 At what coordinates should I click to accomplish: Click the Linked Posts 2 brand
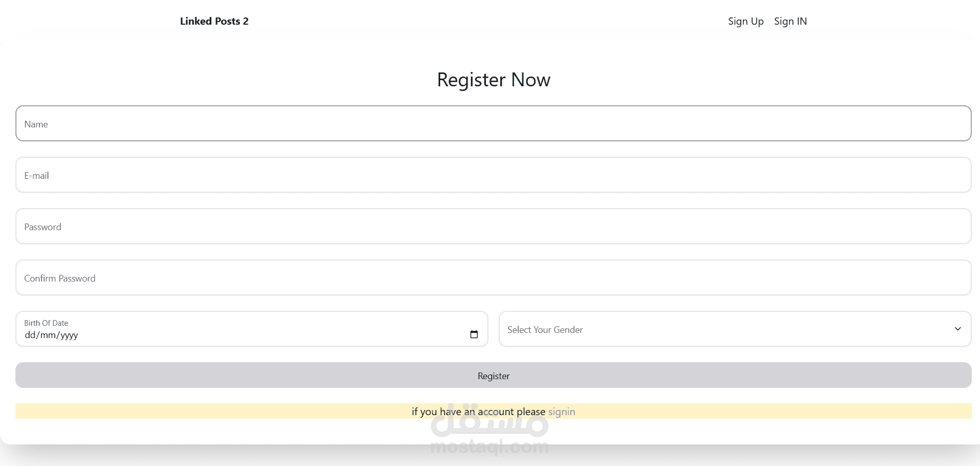[214, 21]
